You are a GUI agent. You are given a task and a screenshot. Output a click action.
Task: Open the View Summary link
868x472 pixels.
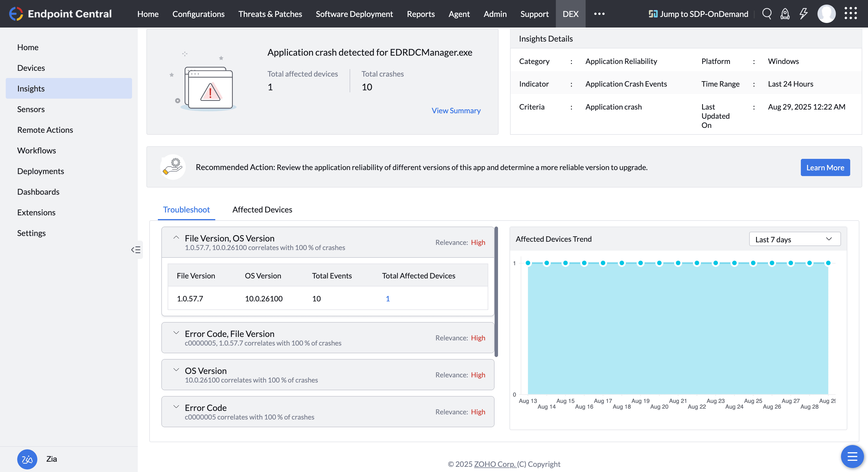(x=456, y=110)
